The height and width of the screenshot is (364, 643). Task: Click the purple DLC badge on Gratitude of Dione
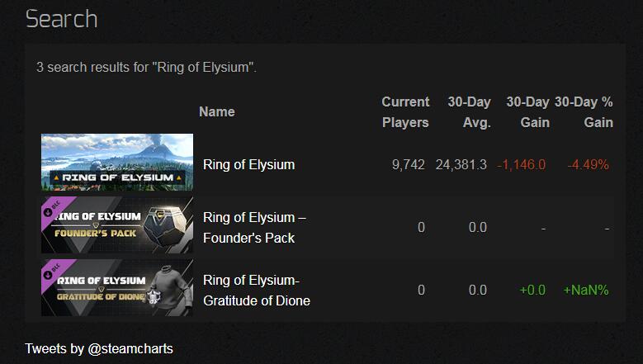click(51, 272)
